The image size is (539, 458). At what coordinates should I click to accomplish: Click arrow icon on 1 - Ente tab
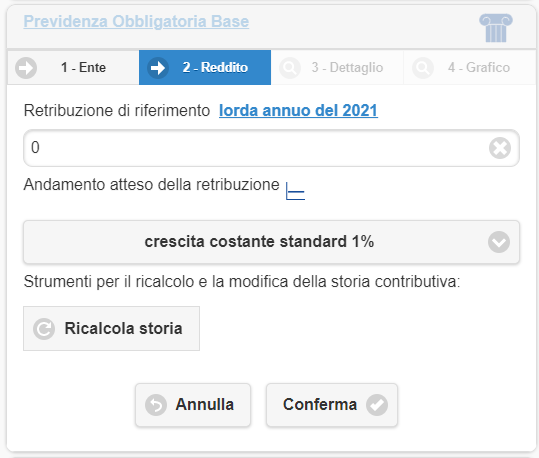pos(26,68)
